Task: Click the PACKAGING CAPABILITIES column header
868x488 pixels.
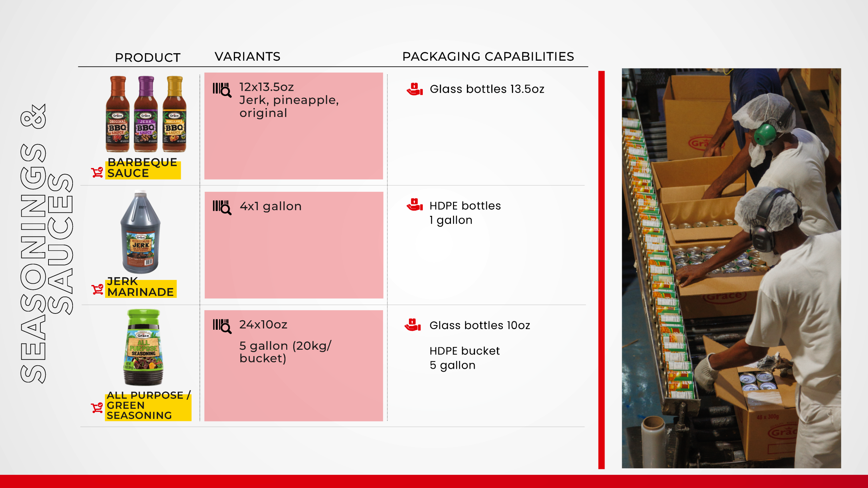Action: coord(488,57)
